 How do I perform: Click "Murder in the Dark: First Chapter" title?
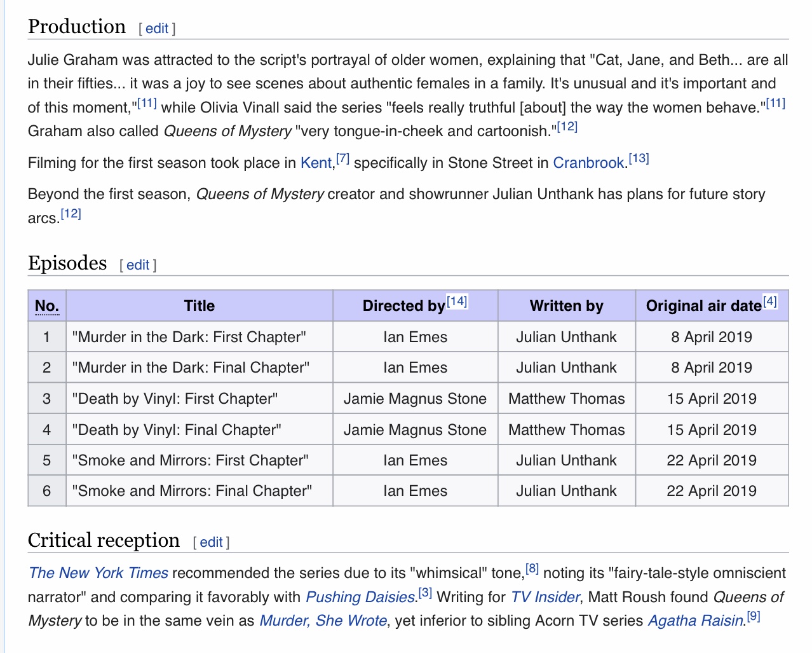pos(189,337)
